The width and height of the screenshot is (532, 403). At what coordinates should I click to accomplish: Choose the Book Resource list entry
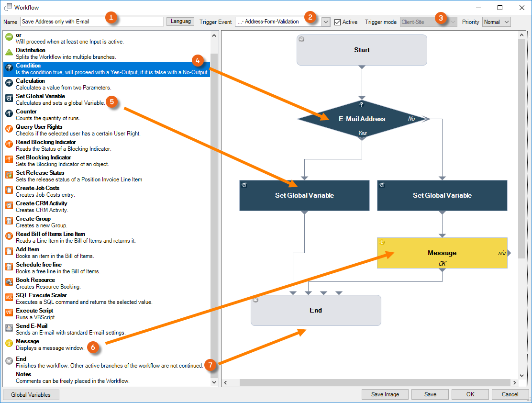click(x=35, y=283)
